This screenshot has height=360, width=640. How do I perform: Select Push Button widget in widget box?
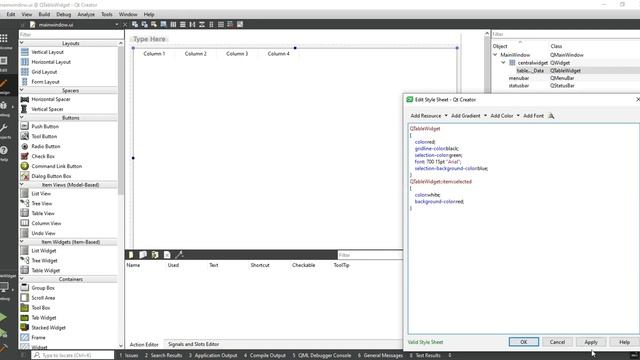point(45,127)
